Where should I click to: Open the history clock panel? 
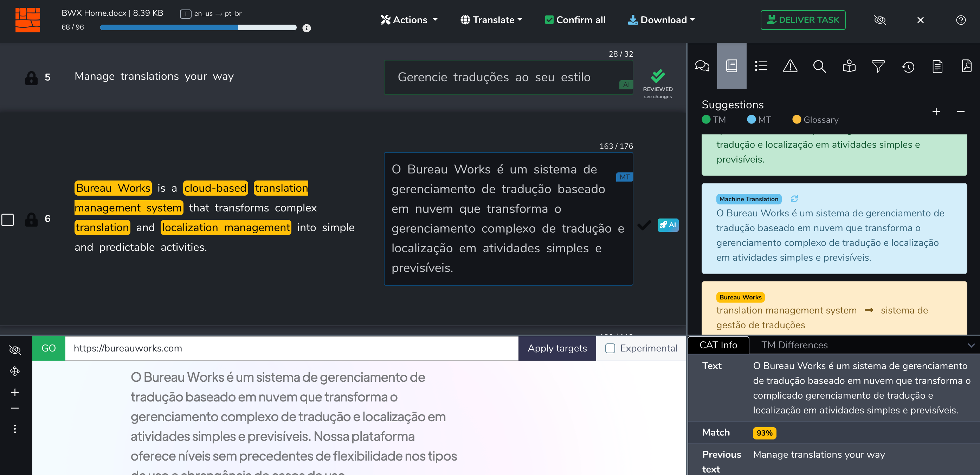(908, 66)
